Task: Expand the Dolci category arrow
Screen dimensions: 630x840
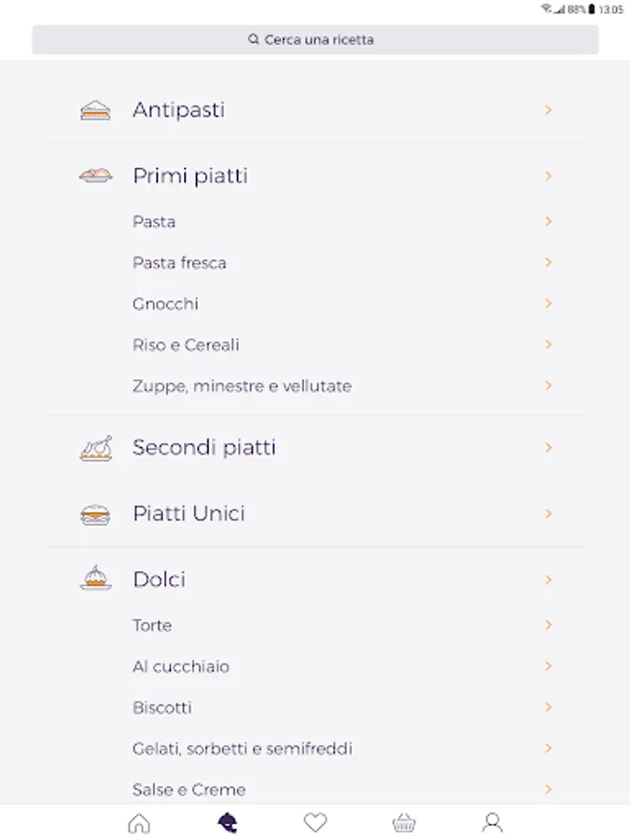Action: (x=548, y=580)
